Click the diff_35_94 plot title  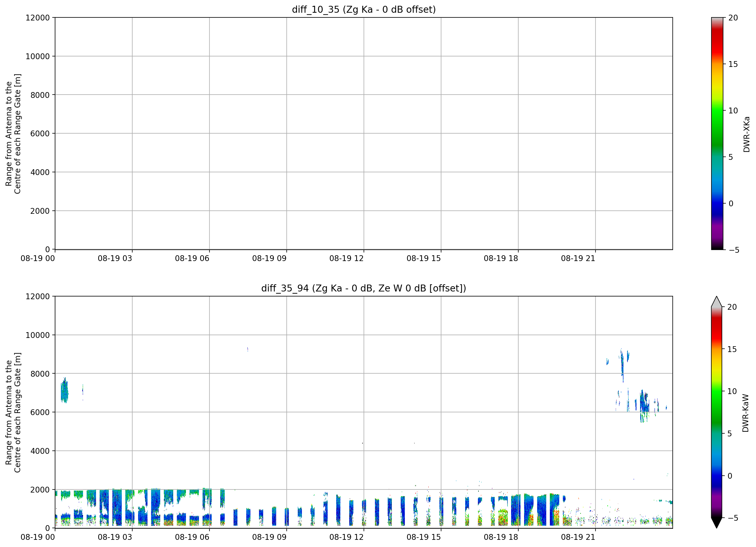[364, 288]
